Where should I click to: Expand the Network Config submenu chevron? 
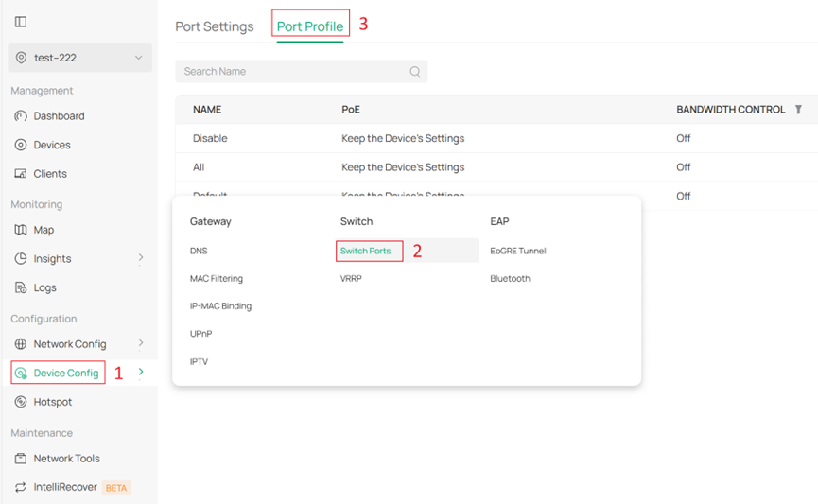pyautogui.click(x=141, y=343)
